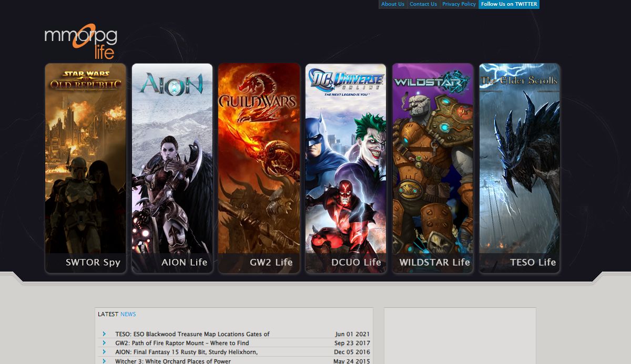Open Witcher 3 White Orchard Places article
The height and width of the screenshot is (364, 631).
173,361
